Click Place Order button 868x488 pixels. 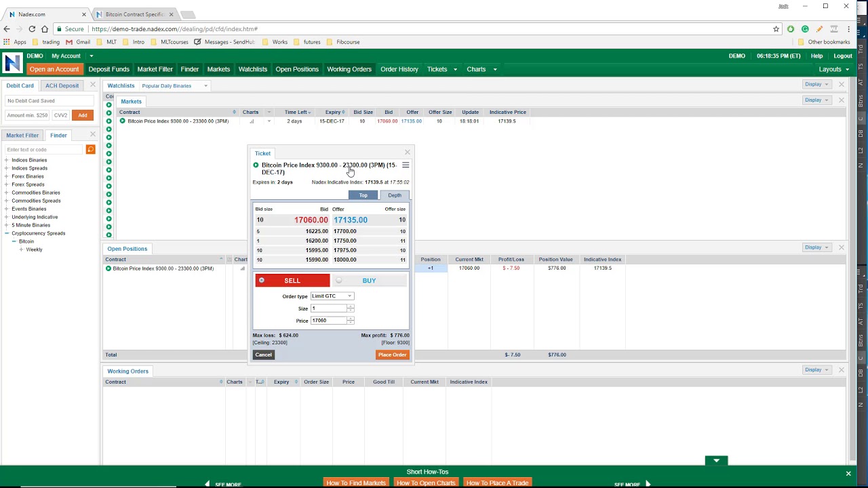tap(392, 354)
